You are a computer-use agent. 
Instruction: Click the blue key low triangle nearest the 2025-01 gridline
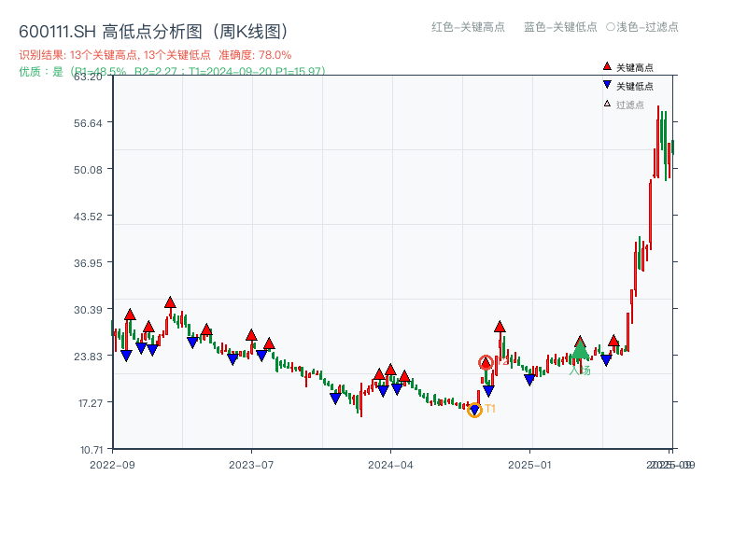click(x=529, y=380)
